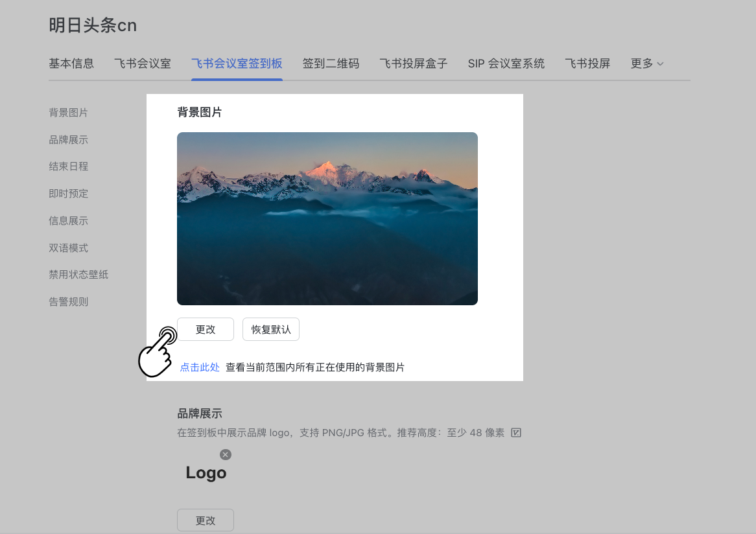Navigate to 告警规则 in the sidebar

[69, 302]
